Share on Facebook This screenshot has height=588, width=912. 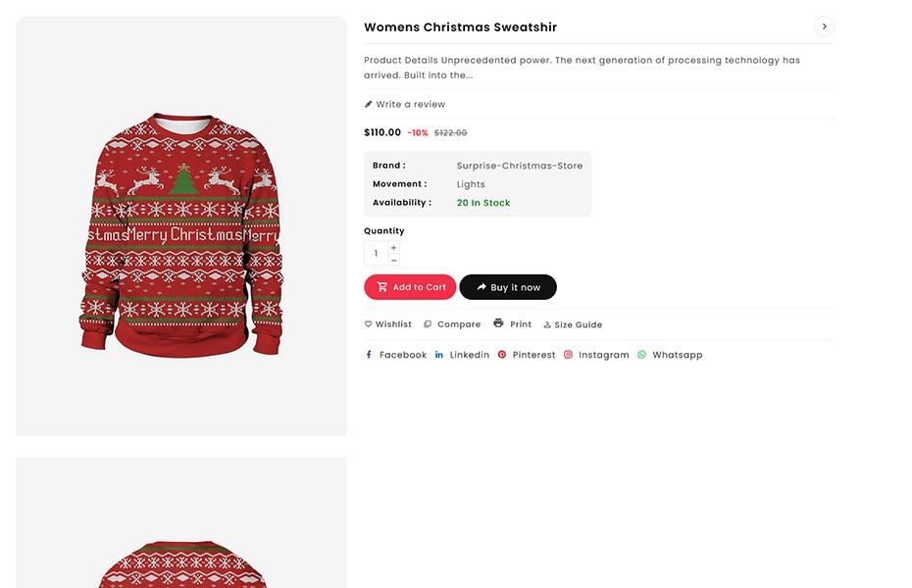(395, 355)
